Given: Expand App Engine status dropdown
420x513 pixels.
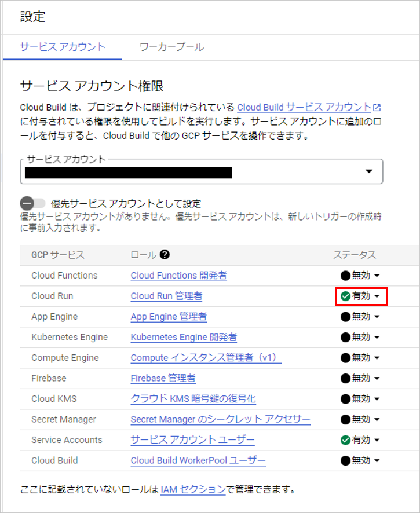Looking at the screenshot, I should point(360,317).
